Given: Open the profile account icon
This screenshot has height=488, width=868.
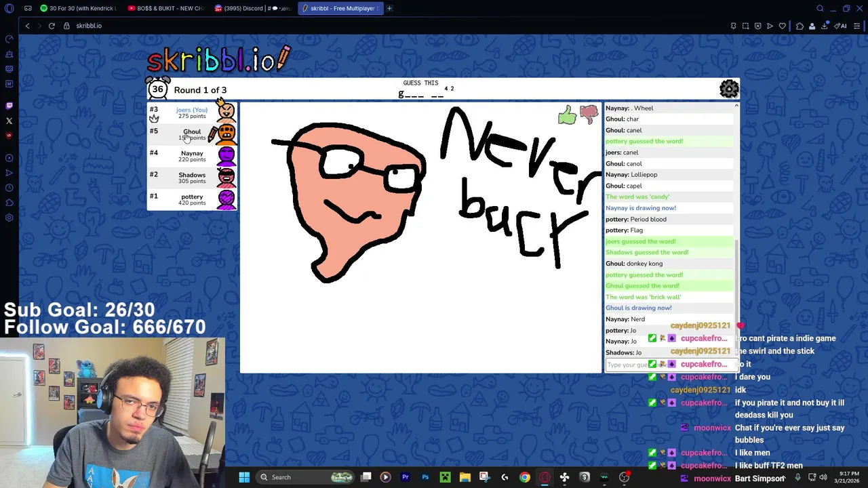Looking at the screenshot, I should [812, 26].
